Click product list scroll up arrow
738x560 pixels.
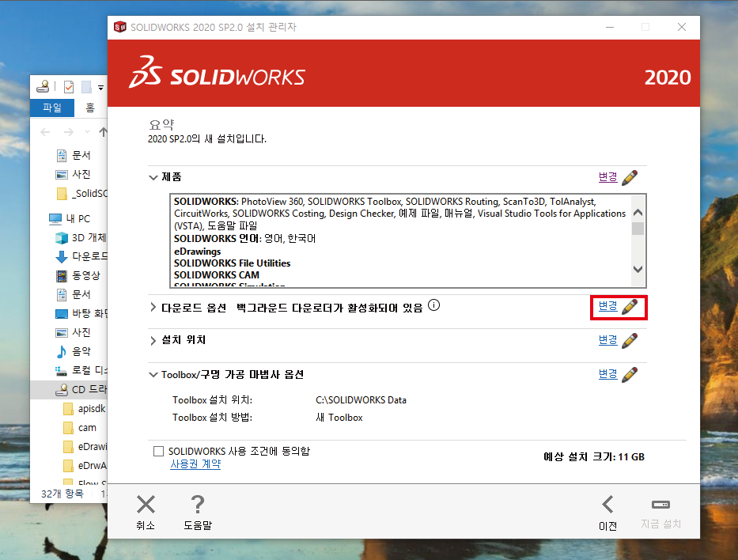(638, 212)
